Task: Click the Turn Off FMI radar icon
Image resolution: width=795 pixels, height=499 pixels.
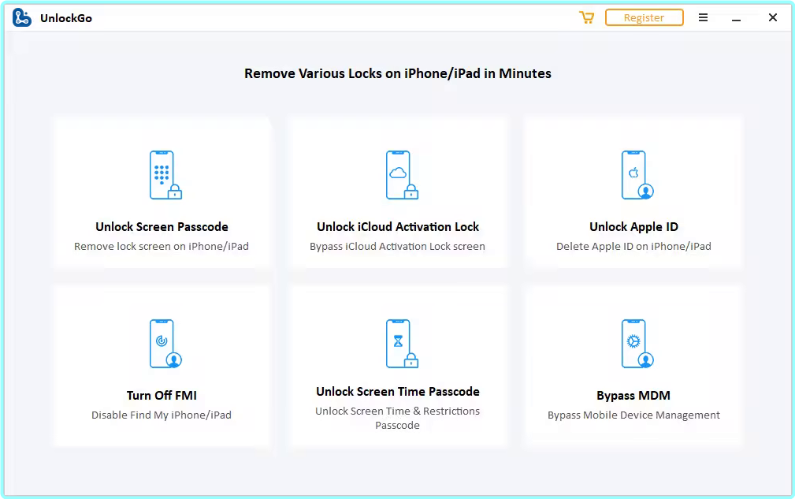Action: coord(164,345)
